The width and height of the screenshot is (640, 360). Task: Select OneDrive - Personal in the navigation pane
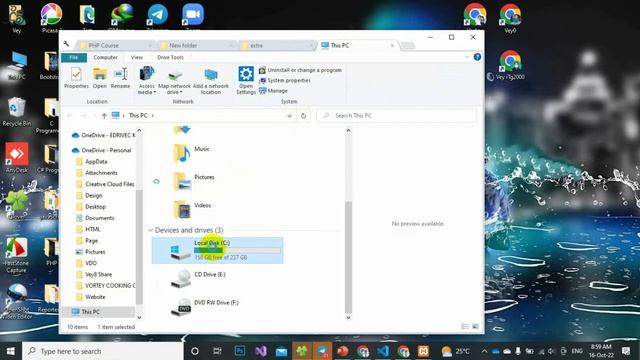102,150
